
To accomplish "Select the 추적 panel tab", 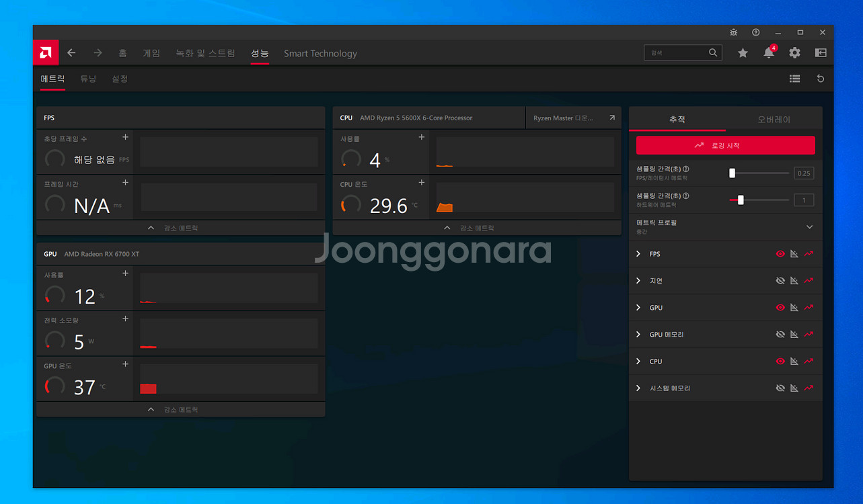I will point(677,119).
